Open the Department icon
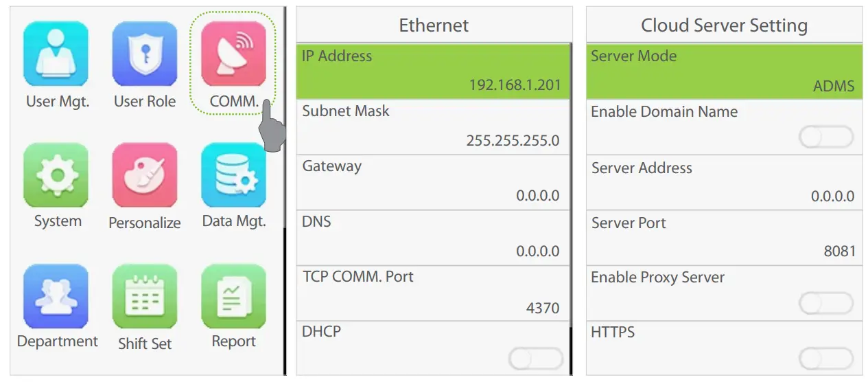The width and height of the screenshot is (868, 382). (x=56, y=296)
